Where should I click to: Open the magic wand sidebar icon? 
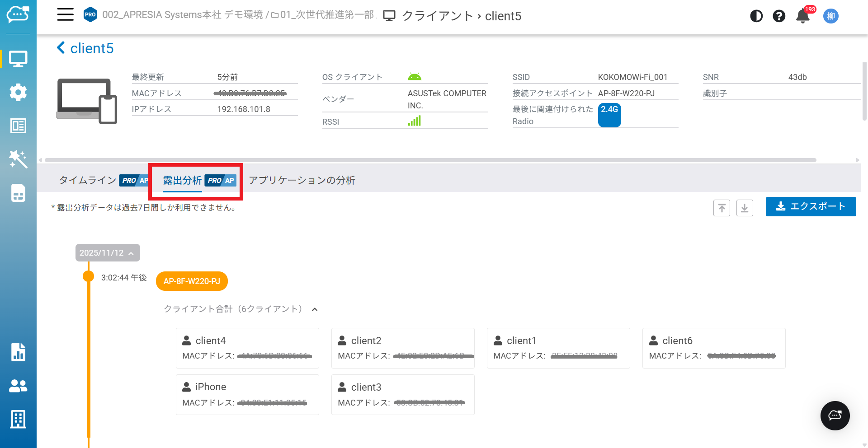(x=18, y=159)
